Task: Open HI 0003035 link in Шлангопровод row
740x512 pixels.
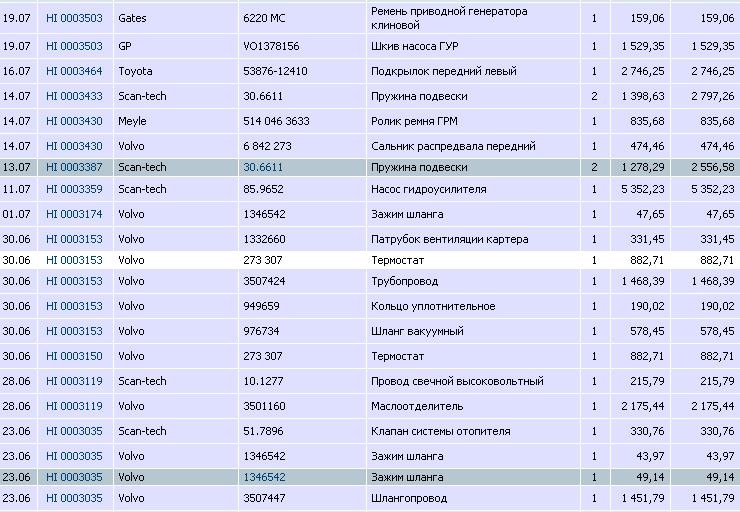Action: [74, 498]
